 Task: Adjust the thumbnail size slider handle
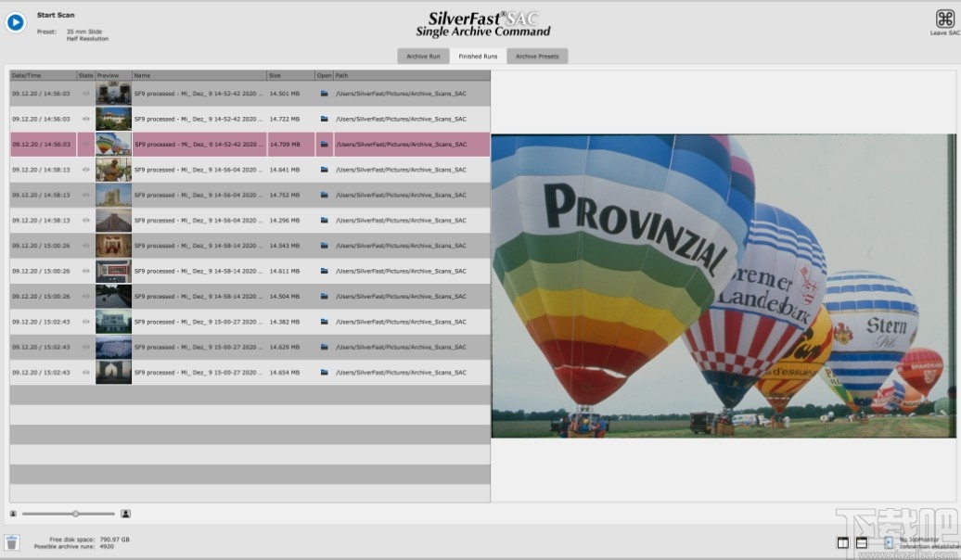(x=75, y=514)
